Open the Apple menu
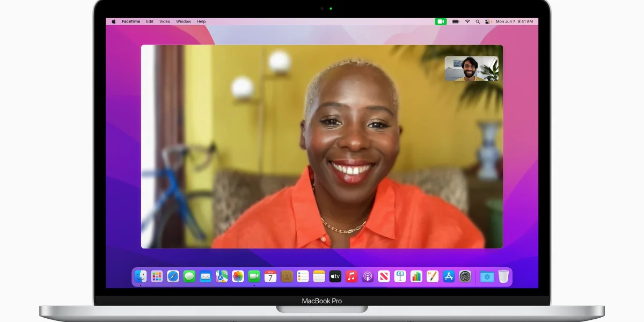This screenshot has width=644, height=322. (113, 21)
